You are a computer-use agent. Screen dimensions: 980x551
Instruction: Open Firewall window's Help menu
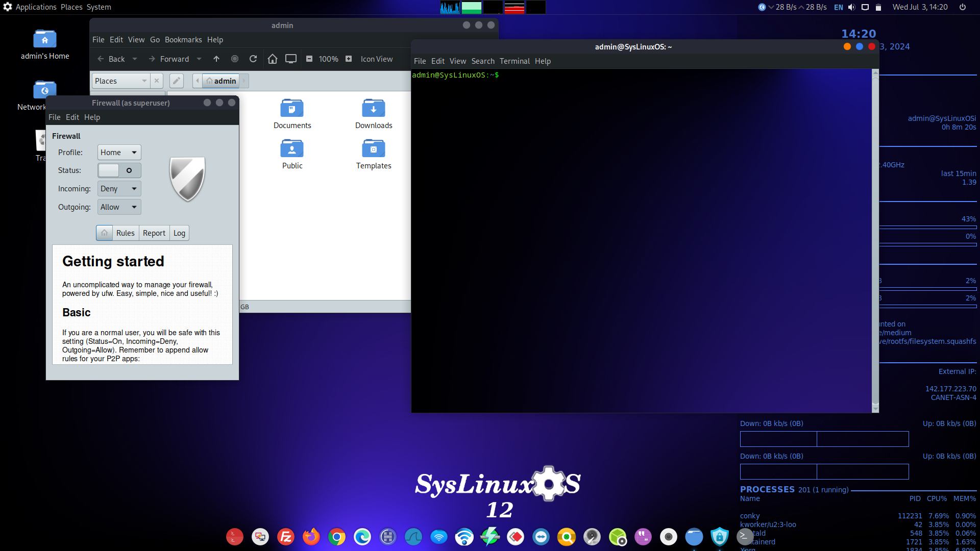coord(92,117)
